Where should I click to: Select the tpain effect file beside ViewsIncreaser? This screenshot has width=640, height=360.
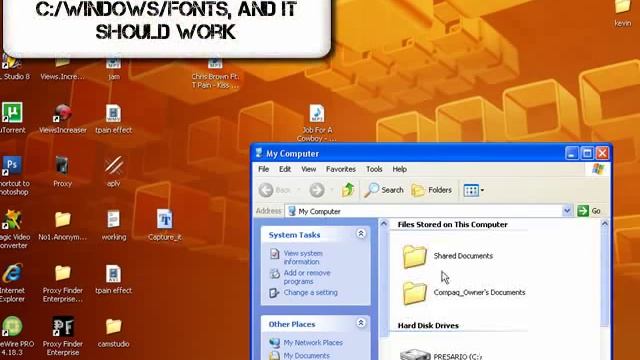tap(113, 113)
